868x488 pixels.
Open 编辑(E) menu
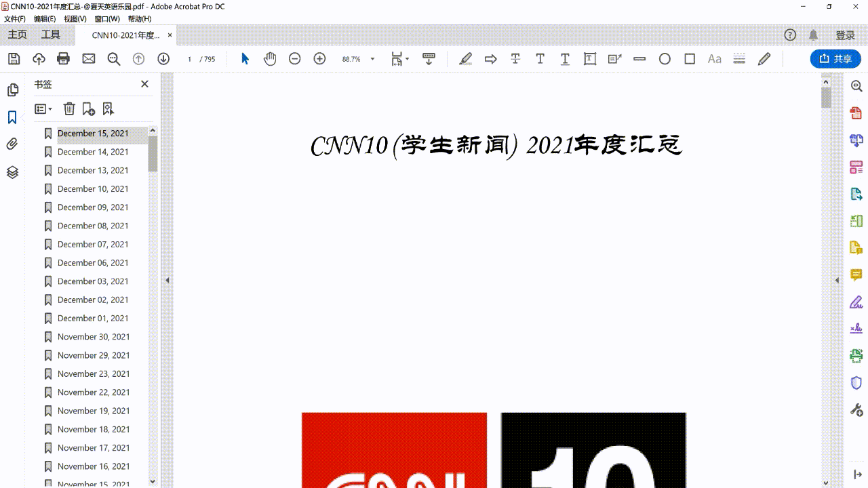[x=45, y=19]
